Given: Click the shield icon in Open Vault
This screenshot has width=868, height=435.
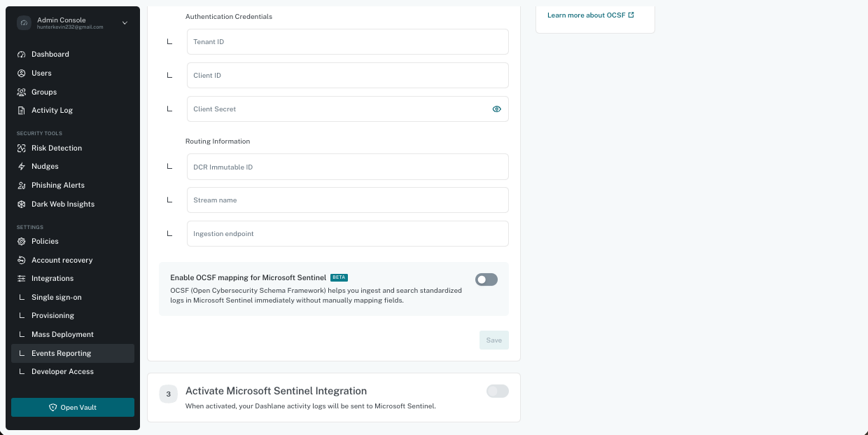Looking at the screenshot, I should coord(52,408).
